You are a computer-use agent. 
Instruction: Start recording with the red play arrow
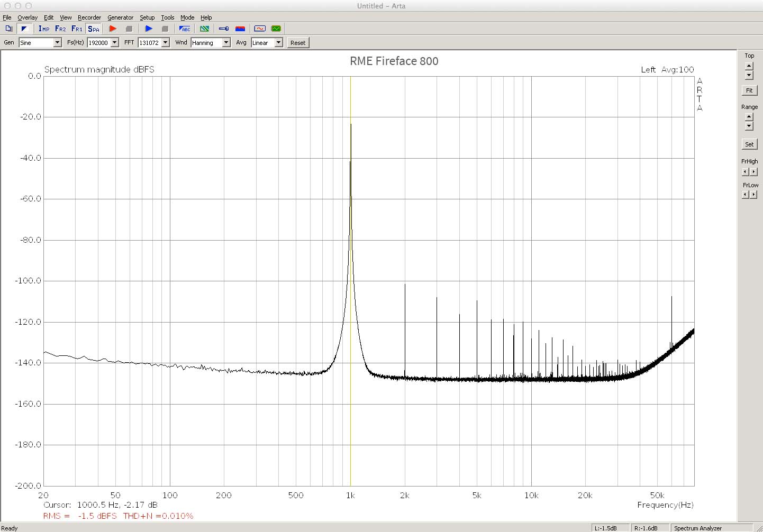pyautogui.click(x=113, y=29)
